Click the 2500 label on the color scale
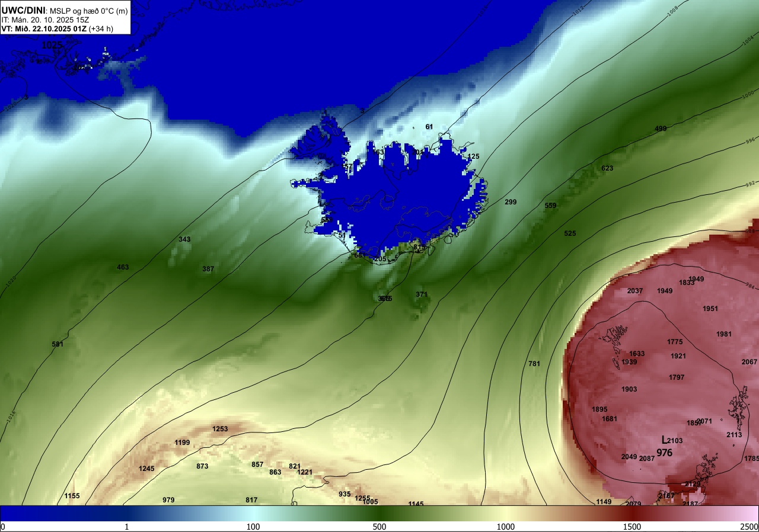This screenshot has width=759, height=532. pos(750,527)
